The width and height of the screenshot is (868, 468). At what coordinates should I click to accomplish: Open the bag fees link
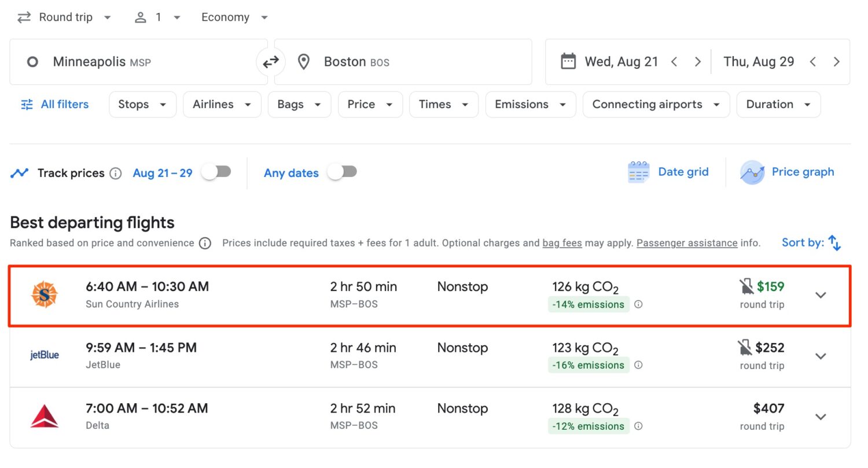click(562, 243)
